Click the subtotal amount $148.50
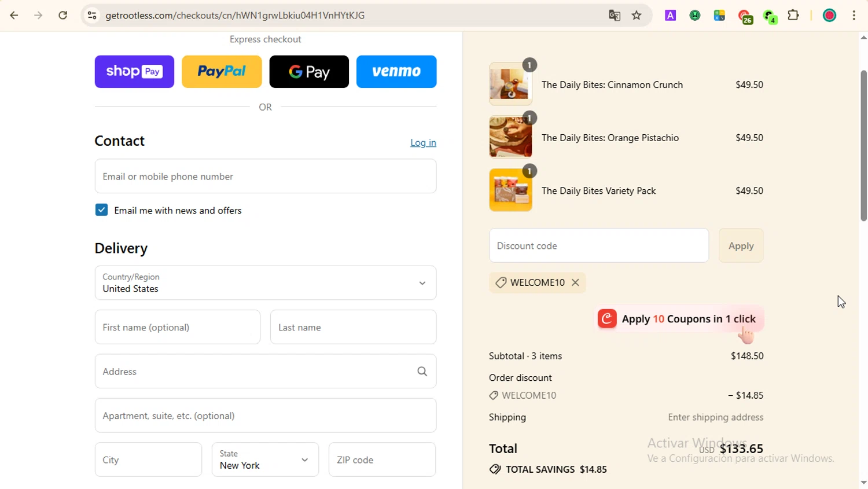Image resolution: width=868 pixels, height=489 pixels. point(747,356)
